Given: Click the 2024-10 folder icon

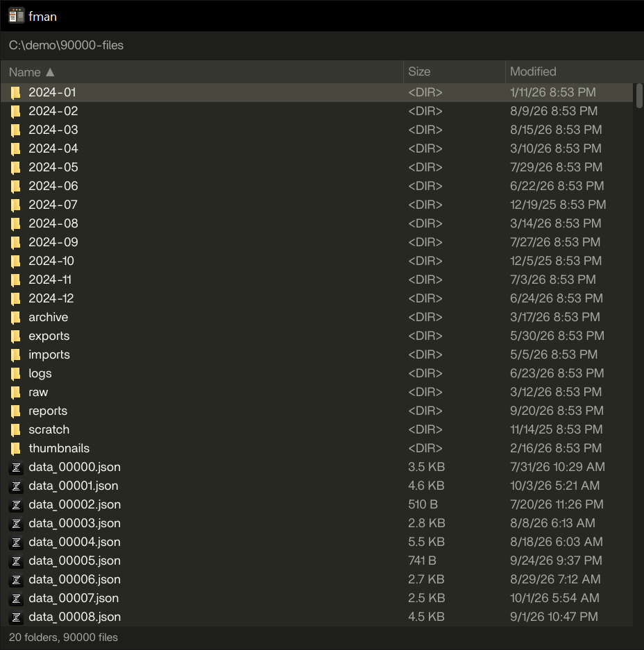Looking at the screenshot, I should pyautogui.click(x=15, y=261).
